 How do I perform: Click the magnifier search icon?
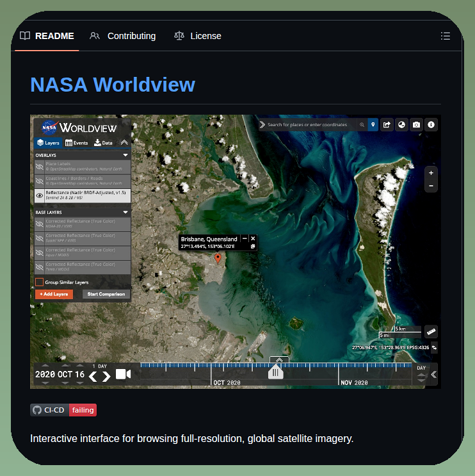click(362, 125)
